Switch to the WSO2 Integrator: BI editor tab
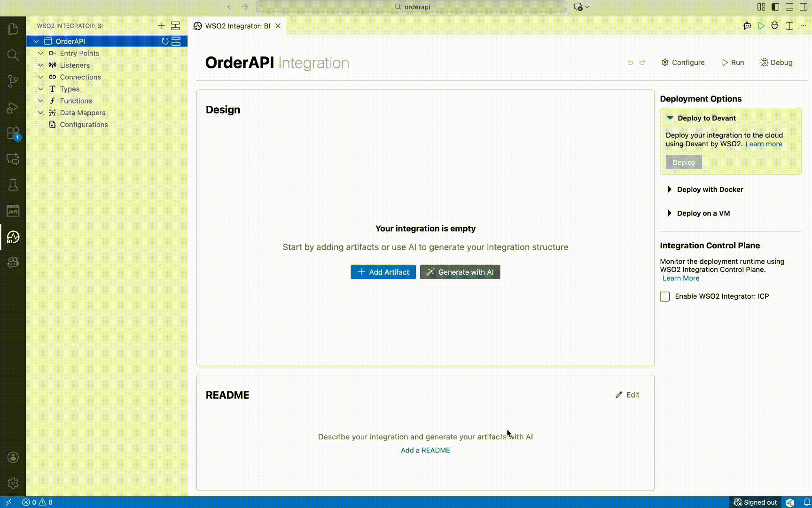Viewport: 812px width, 508px height. [x=236, y=26]
